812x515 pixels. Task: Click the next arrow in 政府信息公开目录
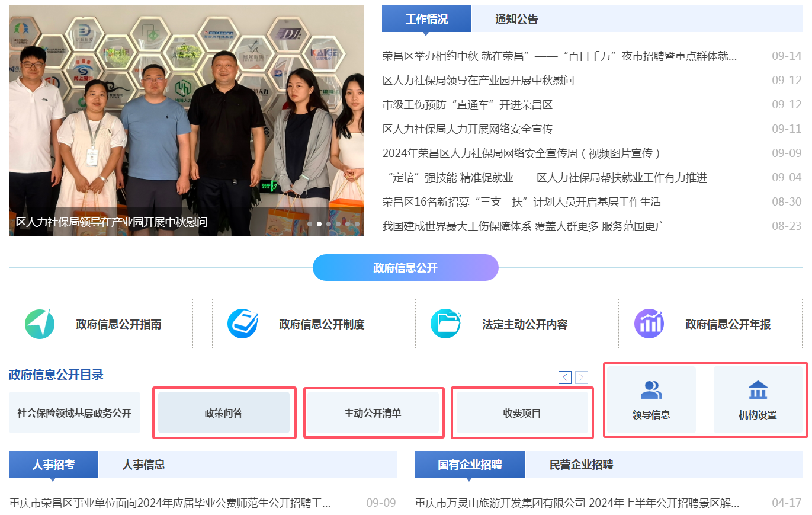click(582, 378)
